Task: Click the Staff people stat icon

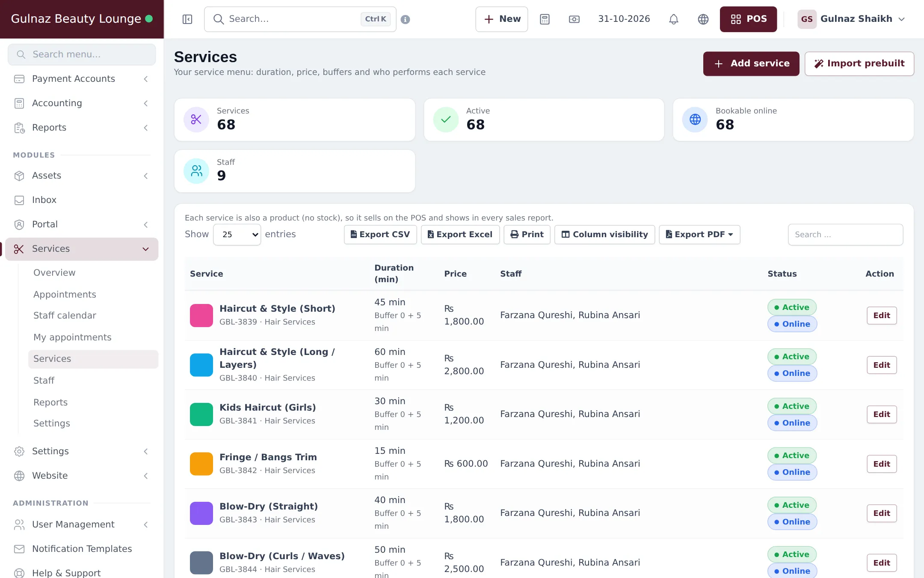Action: click(196, 171)
